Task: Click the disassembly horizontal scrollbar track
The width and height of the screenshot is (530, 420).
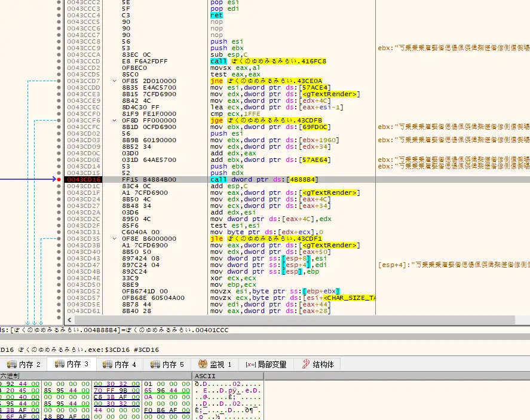Action: [x=295, y=320]
